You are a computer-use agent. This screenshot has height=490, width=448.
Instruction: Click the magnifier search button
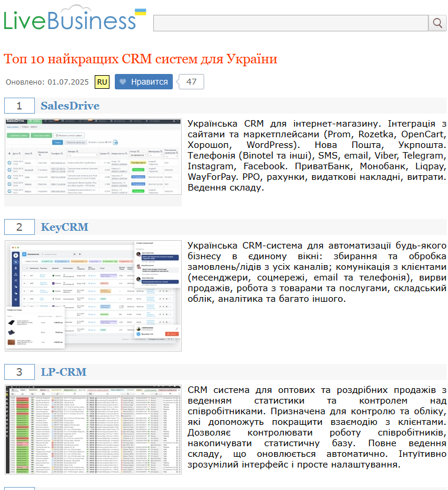coord(437,23)
